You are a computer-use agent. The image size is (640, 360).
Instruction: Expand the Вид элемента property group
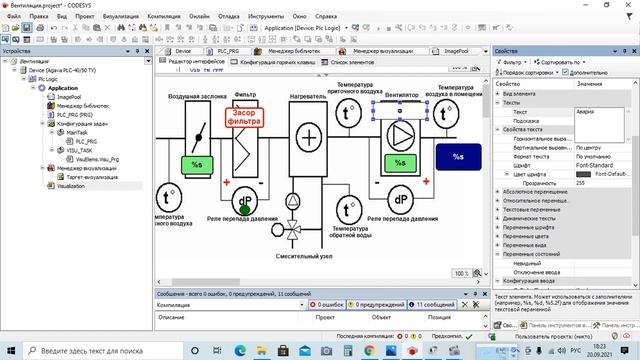tap(498, 93)
